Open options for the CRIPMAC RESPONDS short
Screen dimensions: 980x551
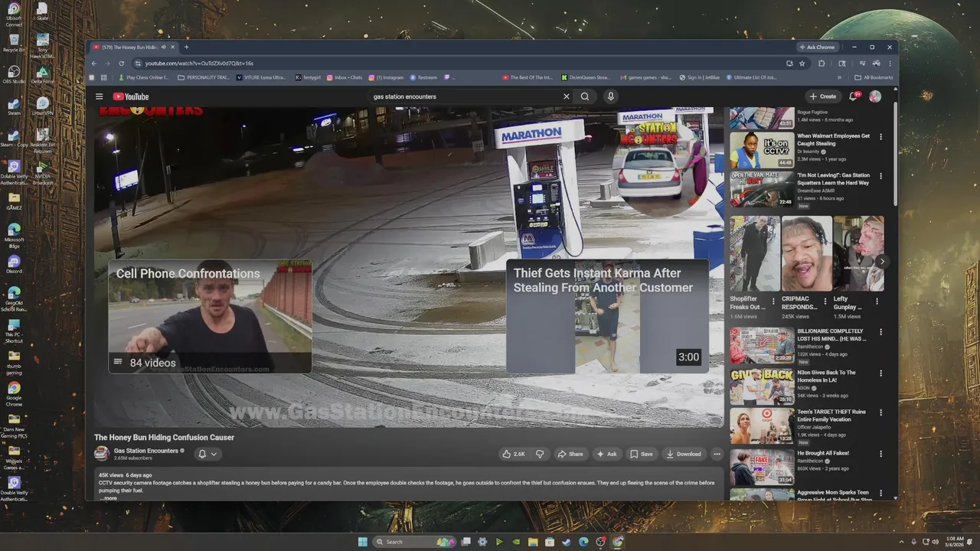(825, 302)
